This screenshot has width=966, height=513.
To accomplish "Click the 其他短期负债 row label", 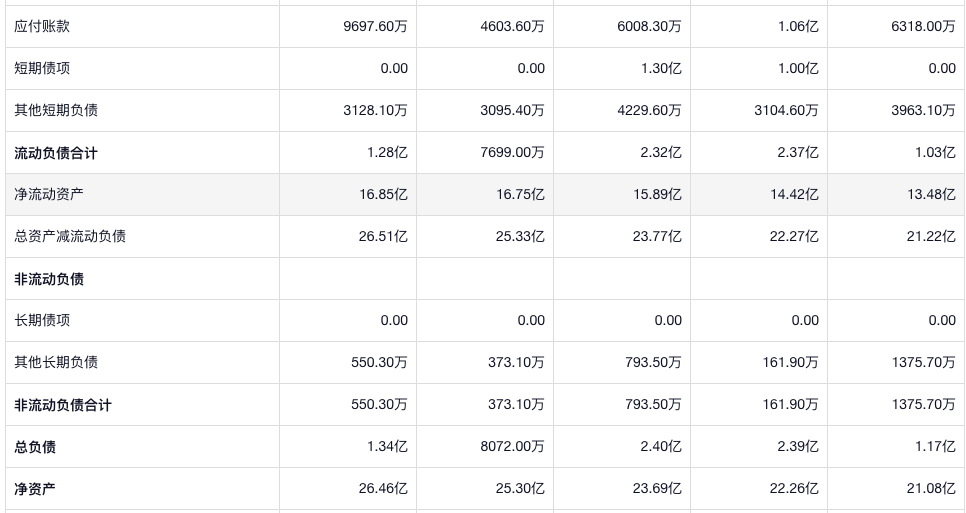I will click(x=56, y=110).
